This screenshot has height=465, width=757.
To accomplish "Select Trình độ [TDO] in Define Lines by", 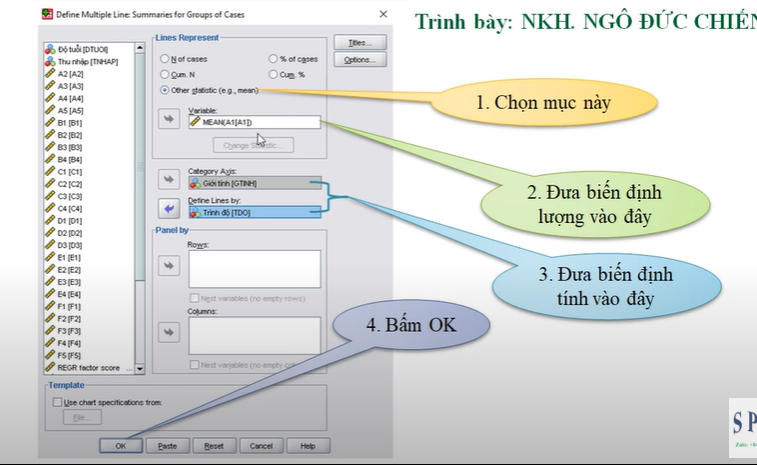I will (x=254, y=213).
